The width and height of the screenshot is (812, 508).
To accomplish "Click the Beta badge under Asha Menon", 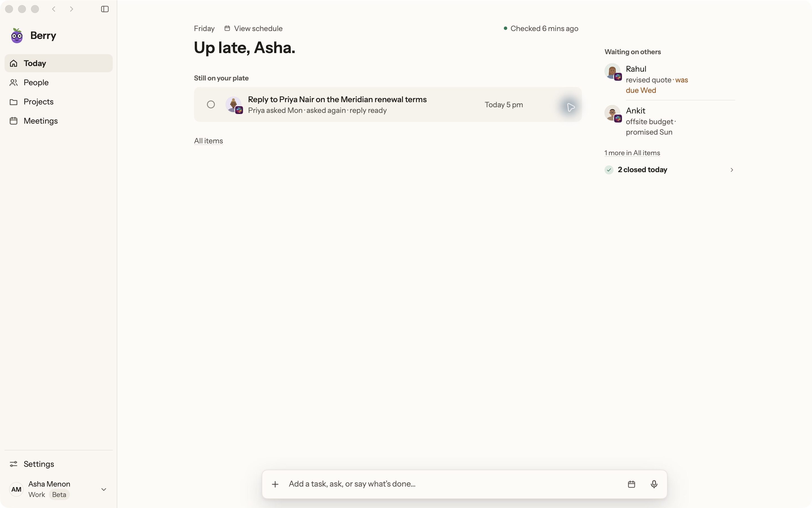I will (59, 494).
